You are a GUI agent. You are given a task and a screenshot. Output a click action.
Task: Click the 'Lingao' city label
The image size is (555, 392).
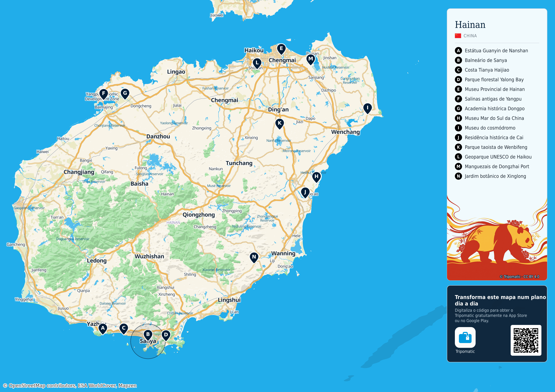[176, 72]
